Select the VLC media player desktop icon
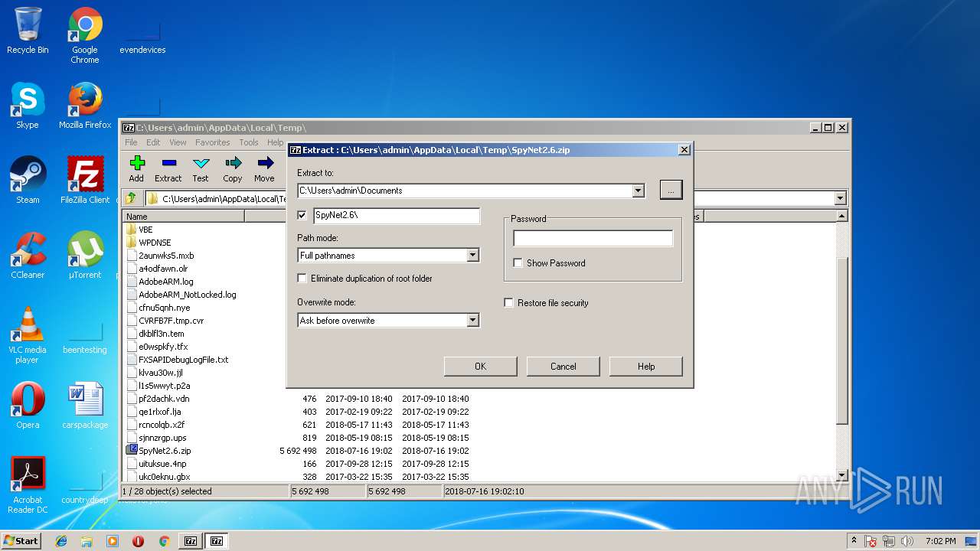 coord(28,335)
